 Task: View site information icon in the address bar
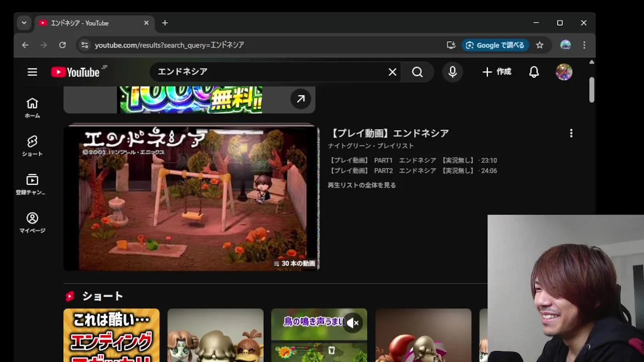tap(85, 45)
